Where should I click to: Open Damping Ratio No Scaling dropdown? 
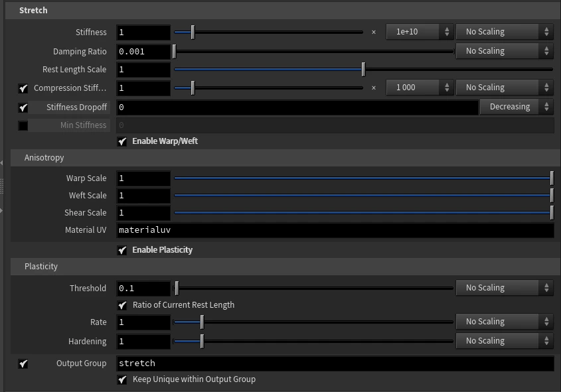505,51
